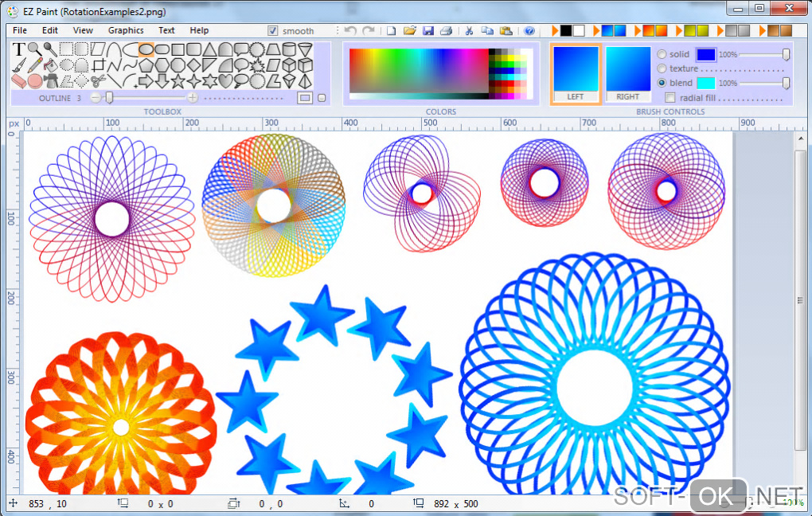Choose the explosion burst shape
This screenshot has width=812, height=516.
(x=257, y=66)
